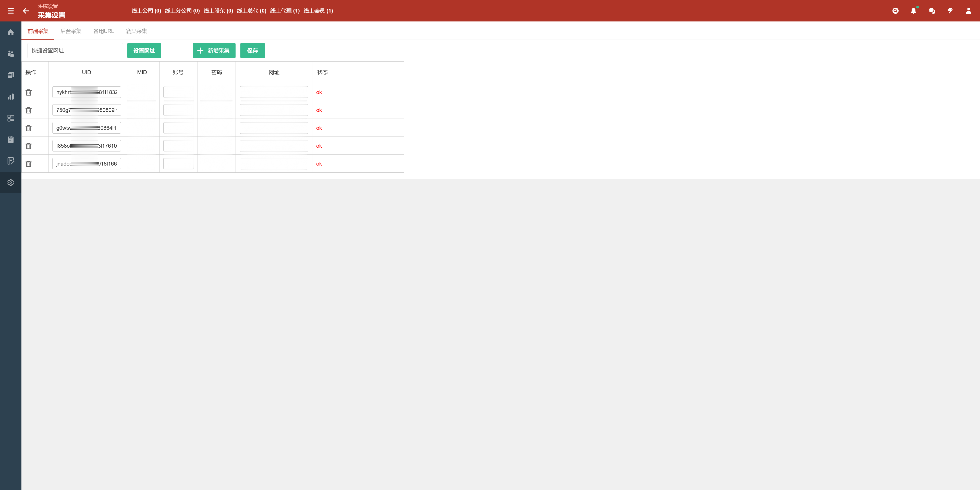The height and width of the screenshot is (490, 980).
Task: Switch to the 后台采集 tab
Action: click(71, 31)
